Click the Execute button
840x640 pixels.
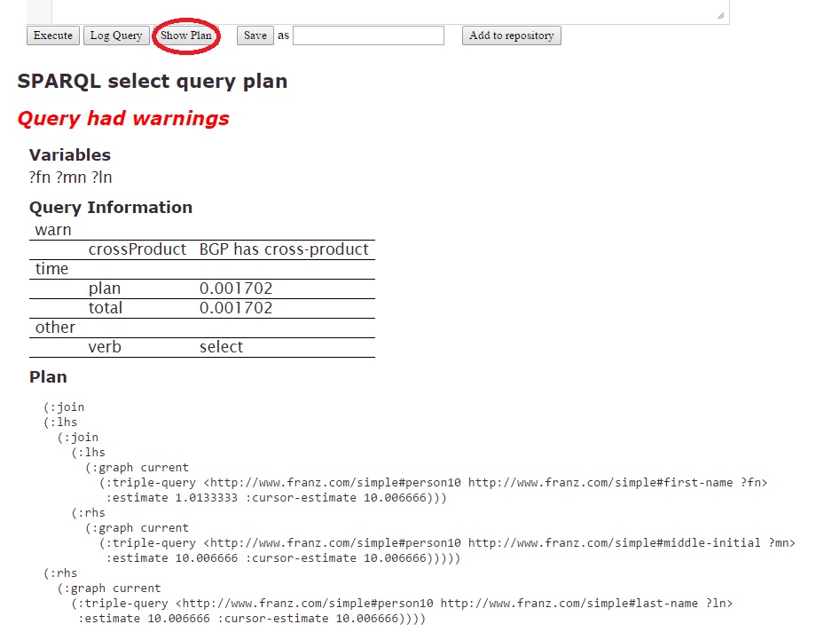[53, 36]
